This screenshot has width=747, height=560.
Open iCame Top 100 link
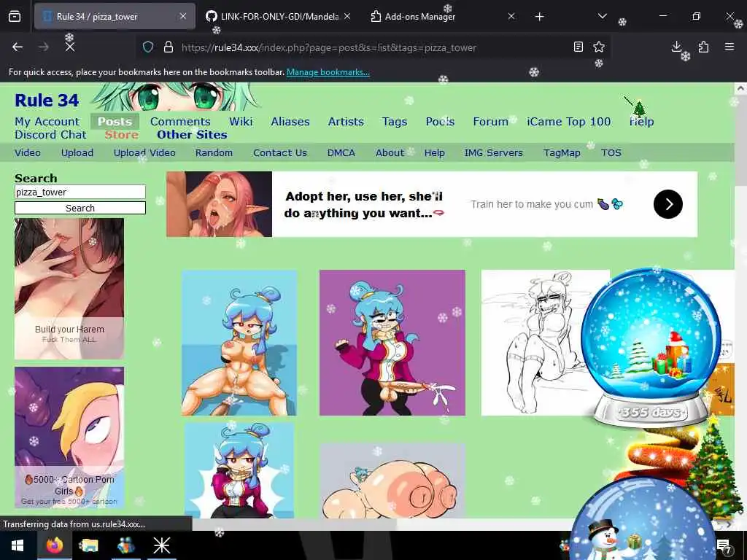pyautogui.click(x=568, y=122)
